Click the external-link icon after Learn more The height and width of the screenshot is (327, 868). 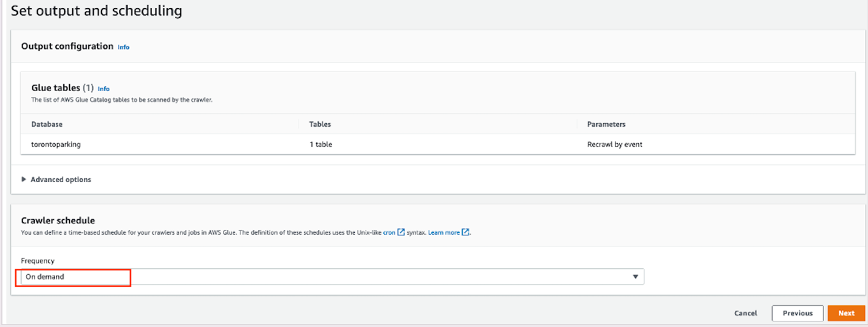(x=465, y=232)
